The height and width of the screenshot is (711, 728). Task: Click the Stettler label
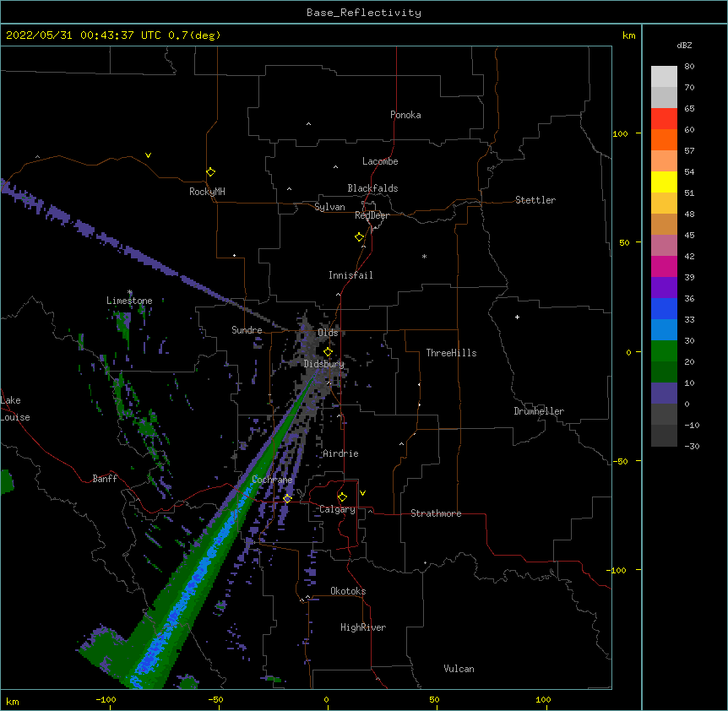535,200
